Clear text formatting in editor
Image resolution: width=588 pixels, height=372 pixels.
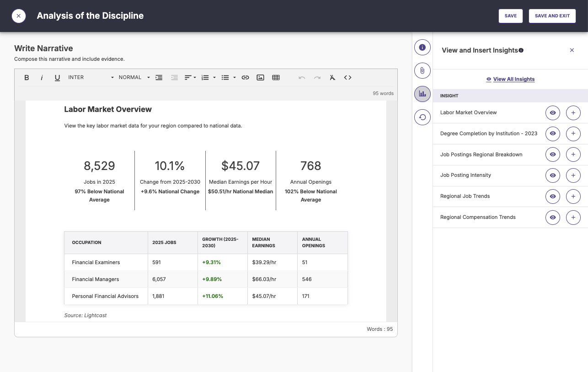pos(332,78)
